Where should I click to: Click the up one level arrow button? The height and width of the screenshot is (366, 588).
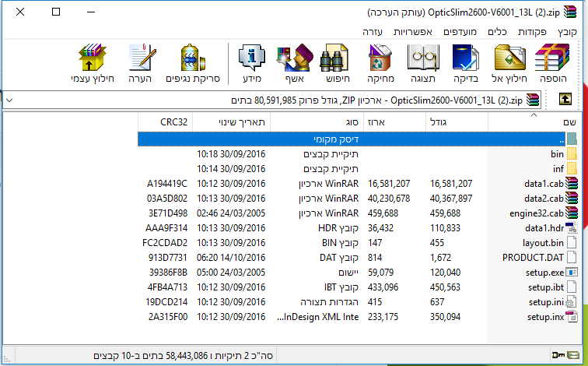565,100
